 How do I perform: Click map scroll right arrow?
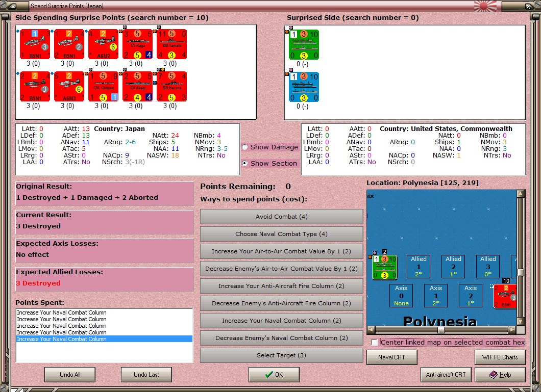click(512, 330)
